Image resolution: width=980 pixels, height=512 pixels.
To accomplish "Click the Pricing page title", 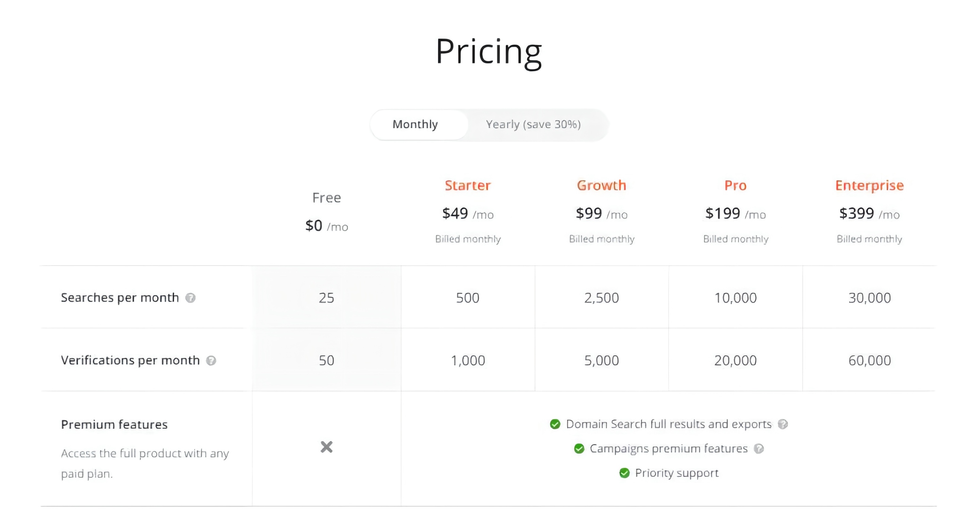I will 488,51.
